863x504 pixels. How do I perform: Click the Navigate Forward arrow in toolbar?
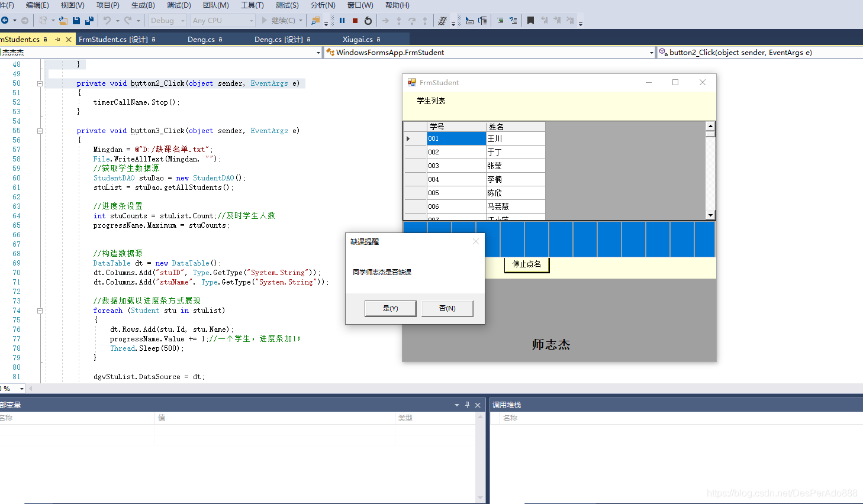25,21
